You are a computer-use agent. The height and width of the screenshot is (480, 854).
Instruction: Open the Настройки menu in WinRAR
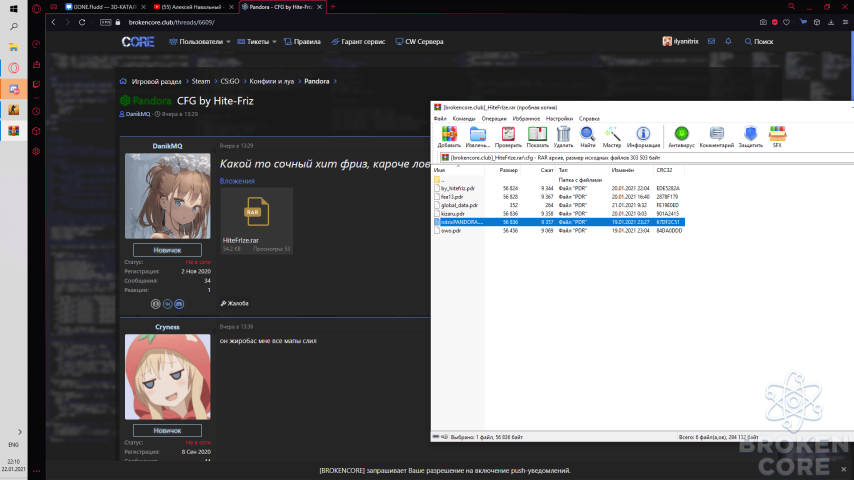tap(559, 118)
